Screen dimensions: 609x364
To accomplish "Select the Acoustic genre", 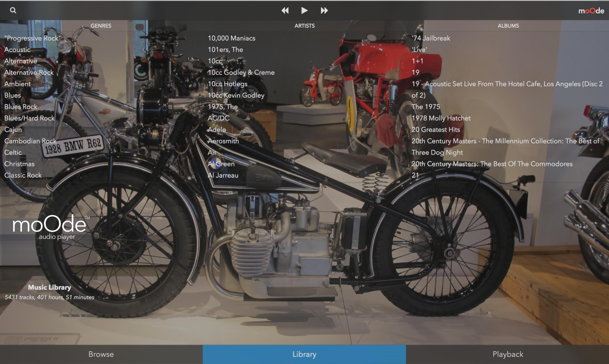I will [17, 50].
